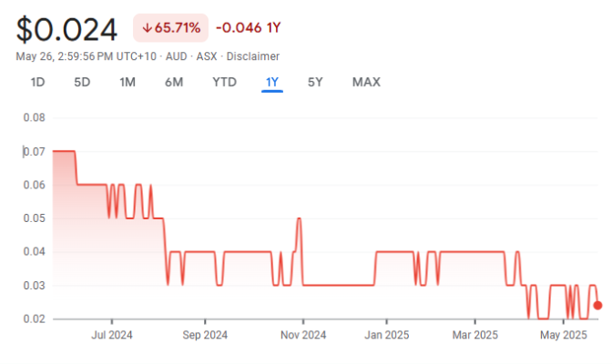Screen dimensions: 612x364
Task: Click the May 2025 axis marker
Action: point(563,335)
